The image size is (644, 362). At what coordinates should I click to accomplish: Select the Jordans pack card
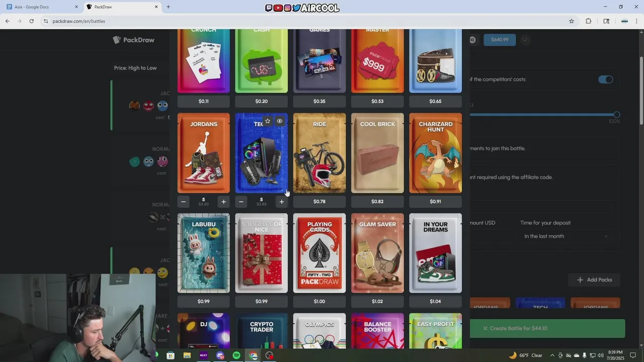[204, 153]
